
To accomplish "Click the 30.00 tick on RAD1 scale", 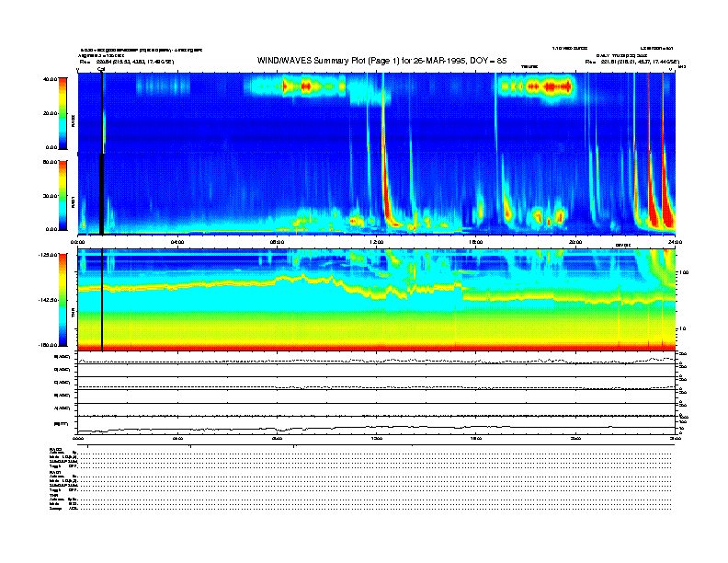I will pyautogui.click(x=50, y=196).
